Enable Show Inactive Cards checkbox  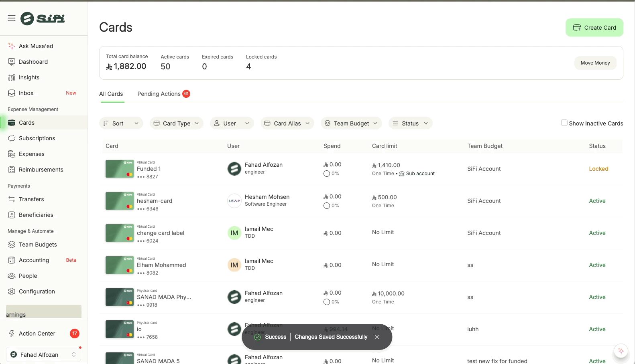564,123
